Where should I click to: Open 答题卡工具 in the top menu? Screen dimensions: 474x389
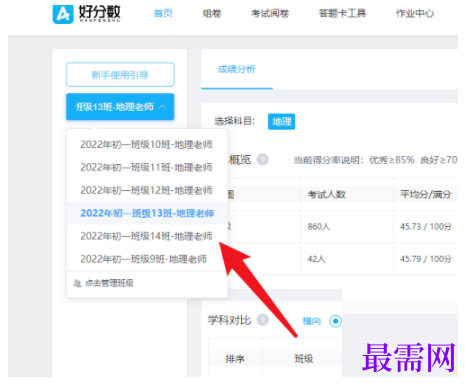pos(342,13)
